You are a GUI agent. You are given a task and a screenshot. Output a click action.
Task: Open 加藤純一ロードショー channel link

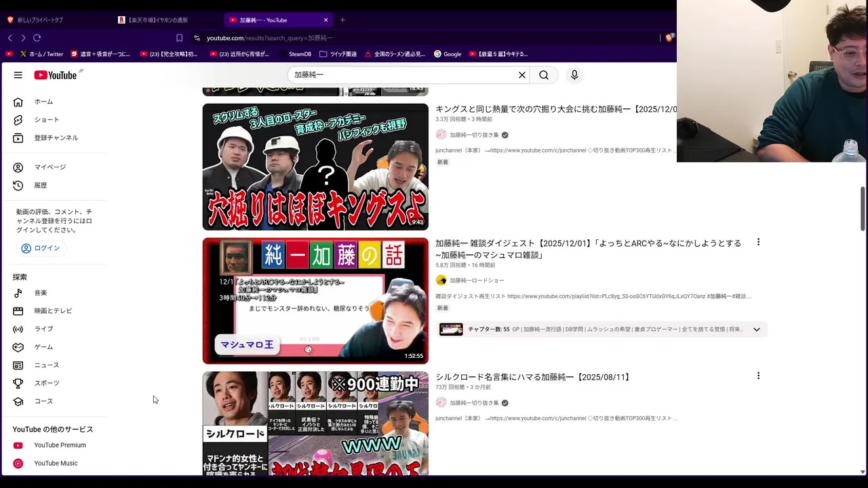tap(477, 281)
